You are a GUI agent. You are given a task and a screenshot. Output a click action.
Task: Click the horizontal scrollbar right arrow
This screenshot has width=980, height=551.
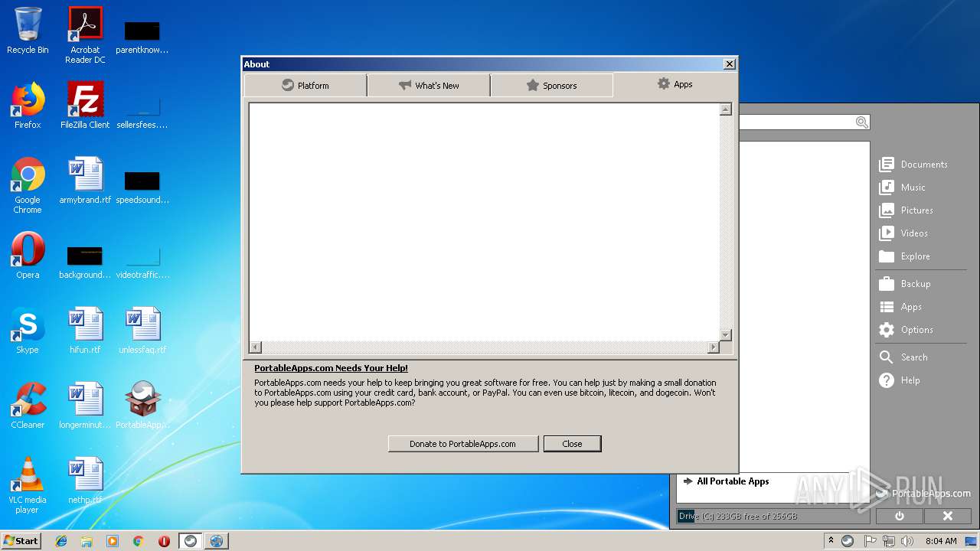pyautogui.click(x=714, y=347)
